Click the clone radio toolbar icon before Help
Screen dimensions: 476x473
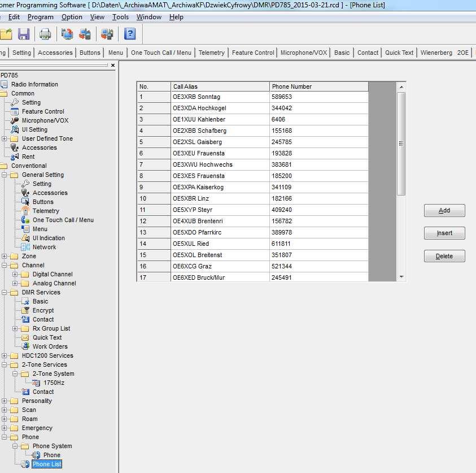click(107, 34)
